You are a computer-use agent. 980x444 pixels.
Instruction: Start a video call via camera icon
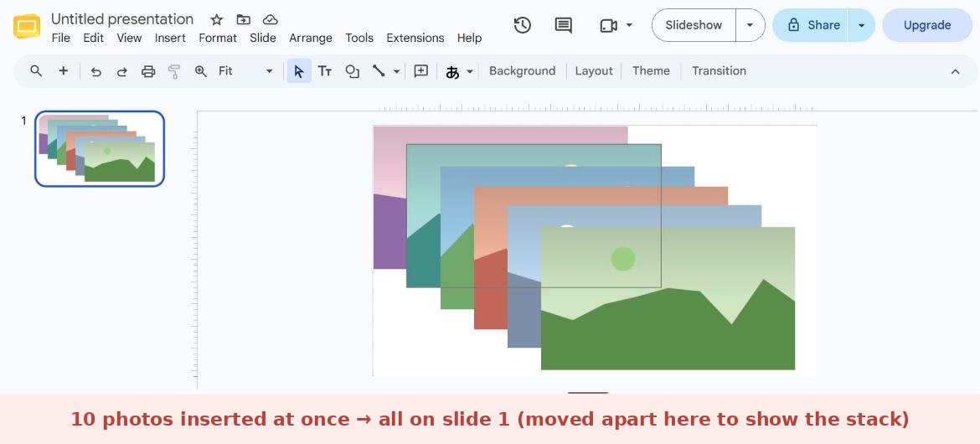coord(608,26)
